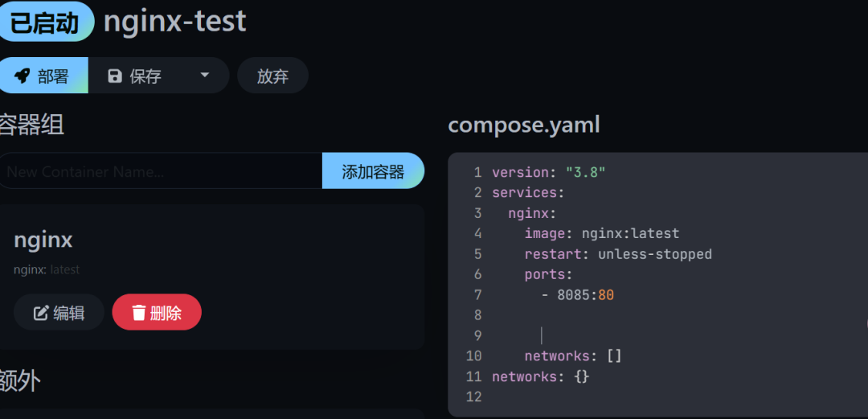Screen dimensions: 868x419
Task: Place cursor on the 8085:80 port mapping
Action: [x=585, y=295]
